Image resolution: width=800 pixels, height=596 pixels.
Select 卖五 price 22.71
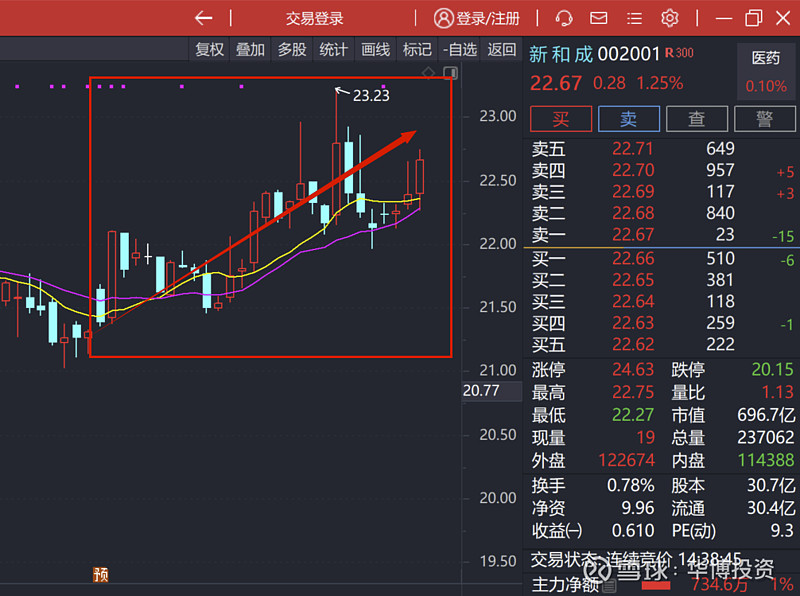coord(633,148)
